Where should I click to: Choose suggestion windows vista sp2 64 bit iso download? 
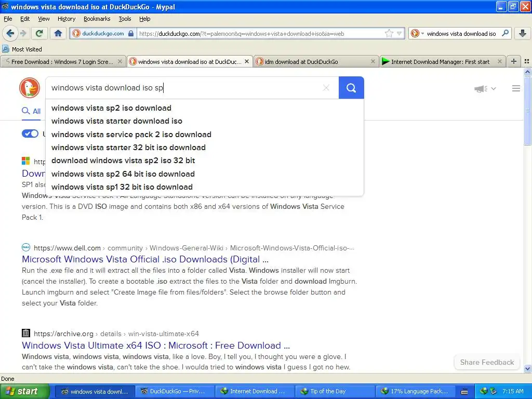click(x=205, y=174)
